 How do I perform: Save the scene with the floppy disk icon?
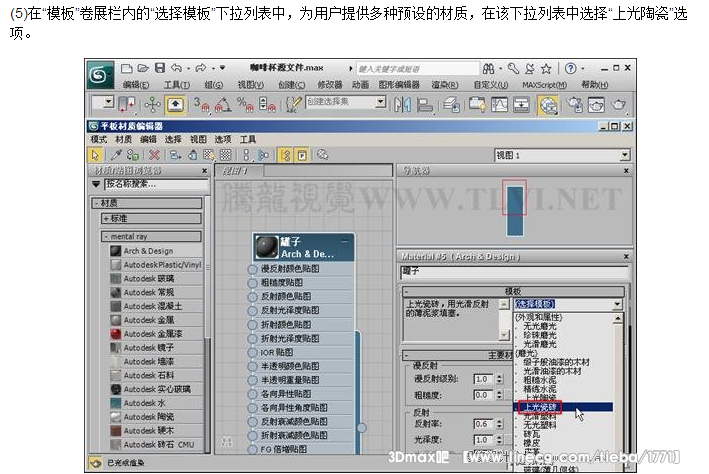160,68
